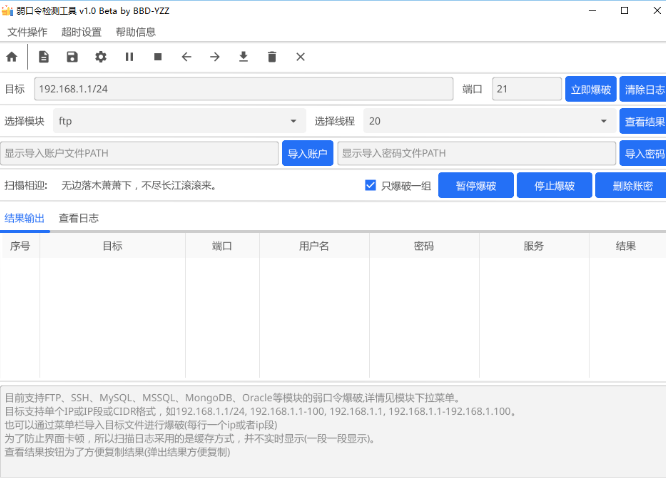Click the forward arrow icon
The image size is (666, 483).
coord(215,57)
